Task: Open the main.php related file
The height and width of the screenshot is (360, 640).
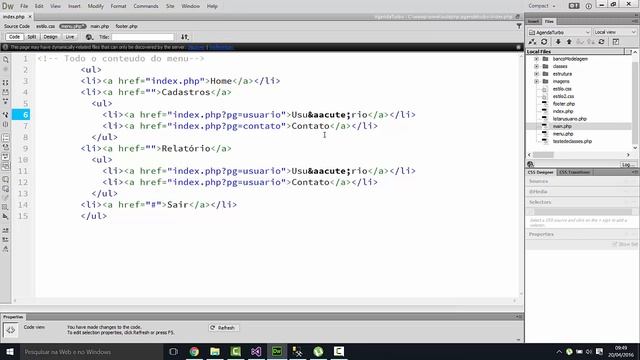Action: pos(100,26)
